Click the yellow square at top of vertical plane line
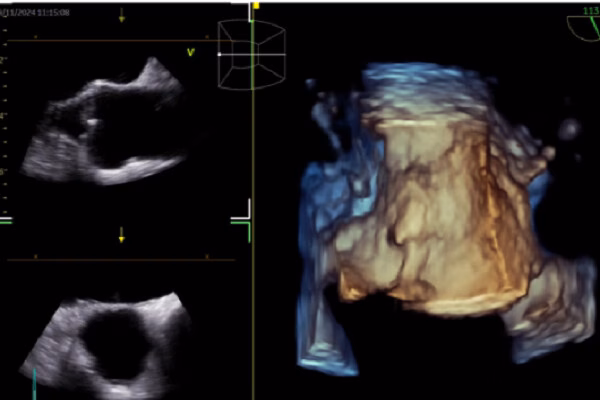600x400 pixels. pos(255,5)
